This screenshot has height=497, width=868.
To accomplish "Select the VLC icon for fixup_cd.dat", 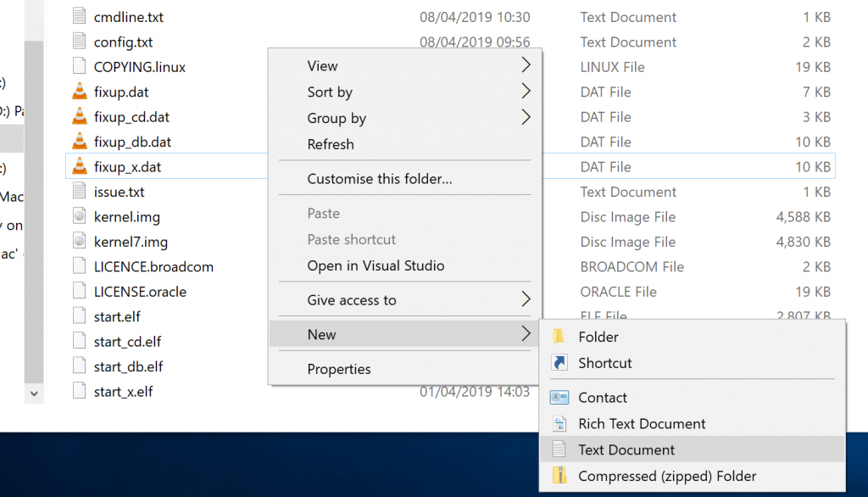I will click(80, 117).
